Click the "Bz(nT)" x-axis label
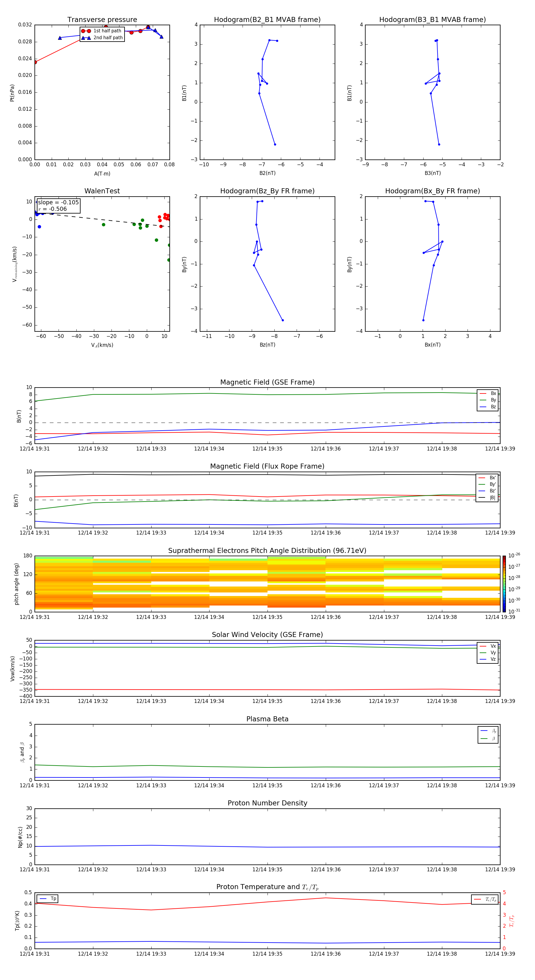This screenshot has height=980, width=535. tap(267, 345)
